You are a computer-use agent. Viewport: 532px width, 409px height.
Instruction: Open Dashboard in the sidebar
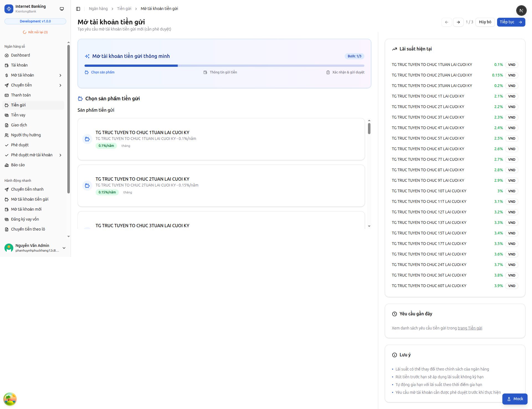click(x=33, y=55)
